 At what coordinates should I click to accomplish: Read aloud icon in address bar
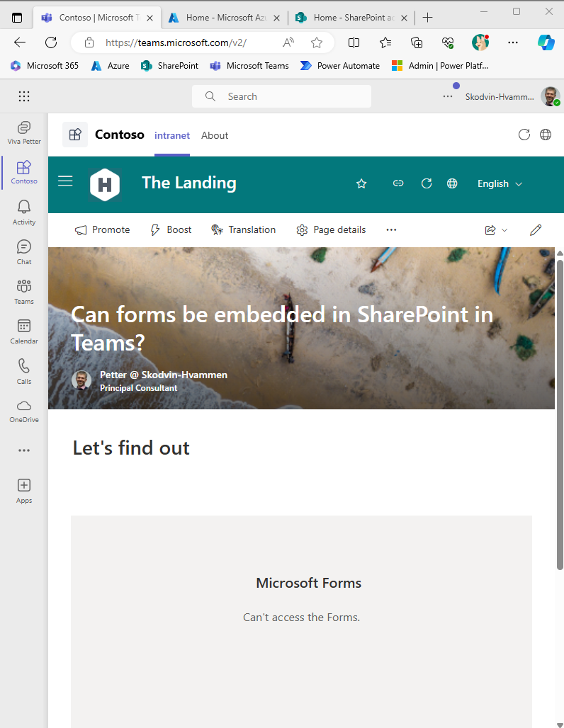click(288, 42)
